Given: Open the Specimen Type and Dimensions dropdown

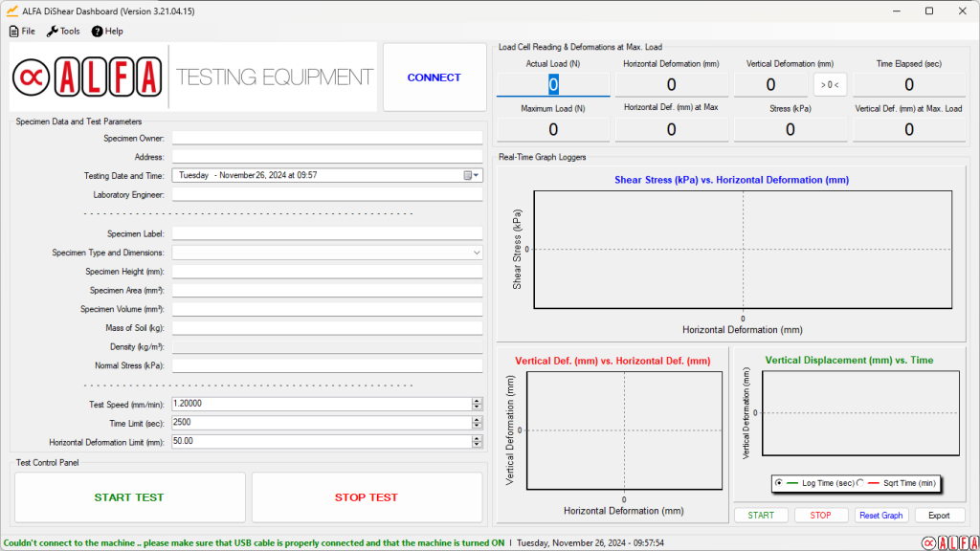Looking at the screenshot, I should pyautogui.click(x=477, y=253).
